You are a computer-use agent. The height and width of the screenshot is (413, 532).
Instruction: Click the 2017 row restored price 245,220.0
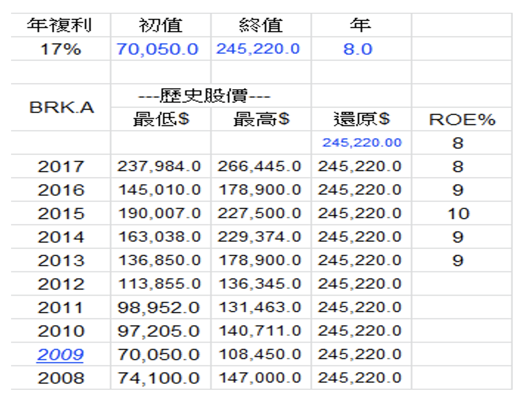point(359,167)
